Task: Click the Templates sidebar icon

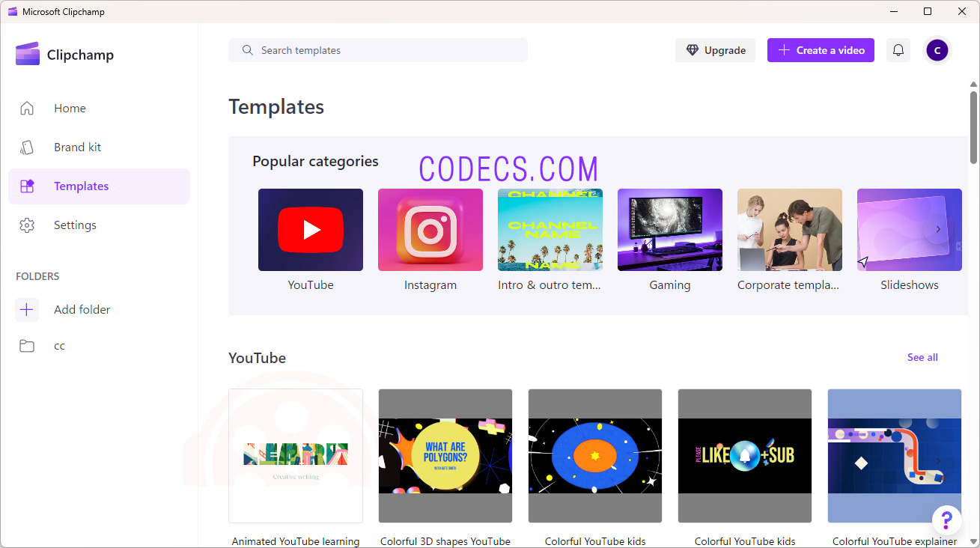Action: [27, 186]
